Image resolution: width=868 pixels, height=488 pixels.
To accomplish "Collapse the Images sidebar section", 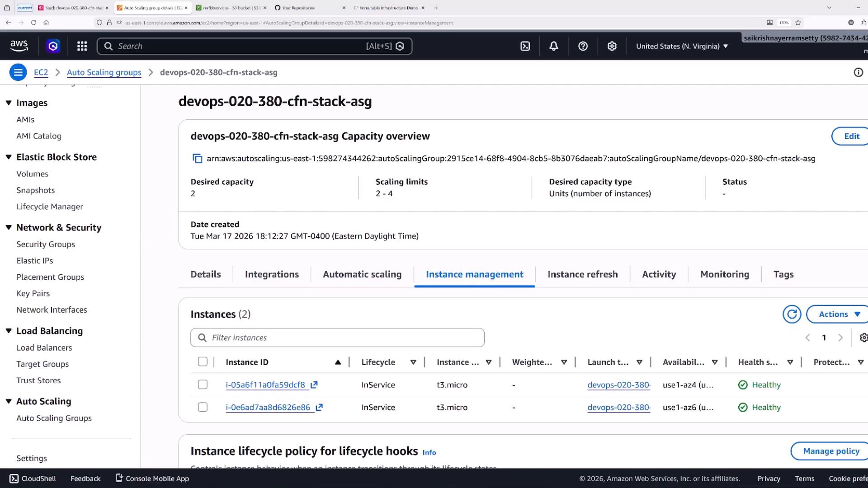I will pyautogui.click(x=9, y=103).
